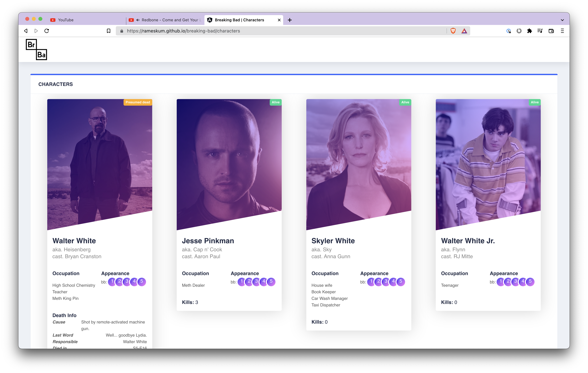
Task: Bookmark this page with bookmark icon
Action: (109, 31)
